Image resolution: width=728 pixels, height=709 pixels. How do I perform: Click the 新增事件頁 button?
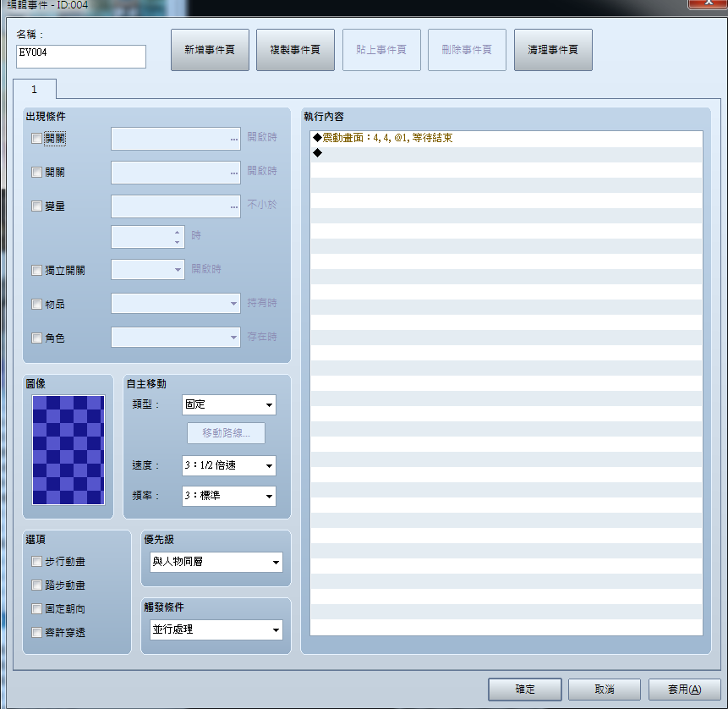coord(210,50)
